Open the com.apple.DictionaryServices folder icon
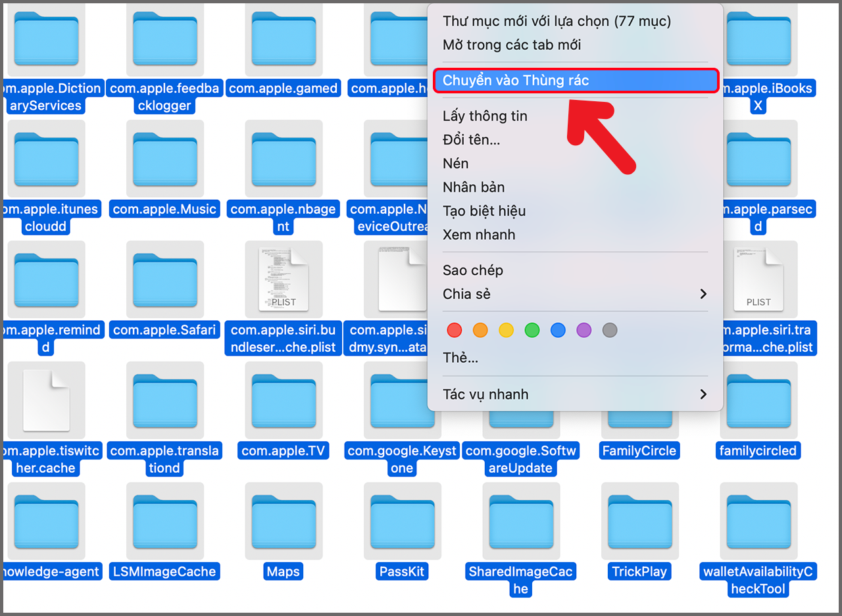This screenshot has width=842, height=616. coord(46,37)
